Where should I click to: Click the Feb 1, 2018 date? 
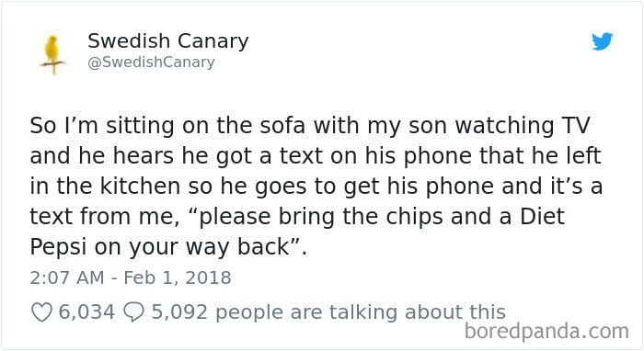(178, 277)
